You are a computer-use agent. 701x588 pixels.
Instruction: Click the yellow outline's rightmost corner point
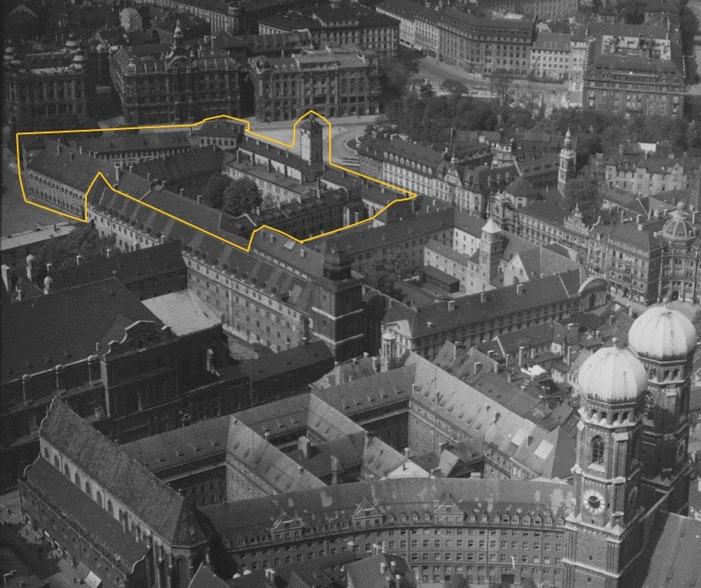click(x=416, y=195)
